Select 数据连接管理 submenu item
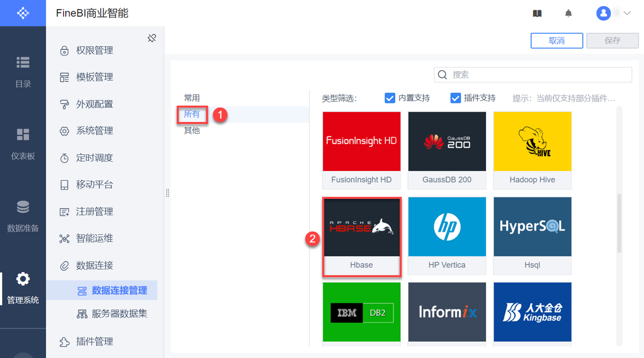The height and width of the screenshot is (358, 644). click(x=102, y=291)
